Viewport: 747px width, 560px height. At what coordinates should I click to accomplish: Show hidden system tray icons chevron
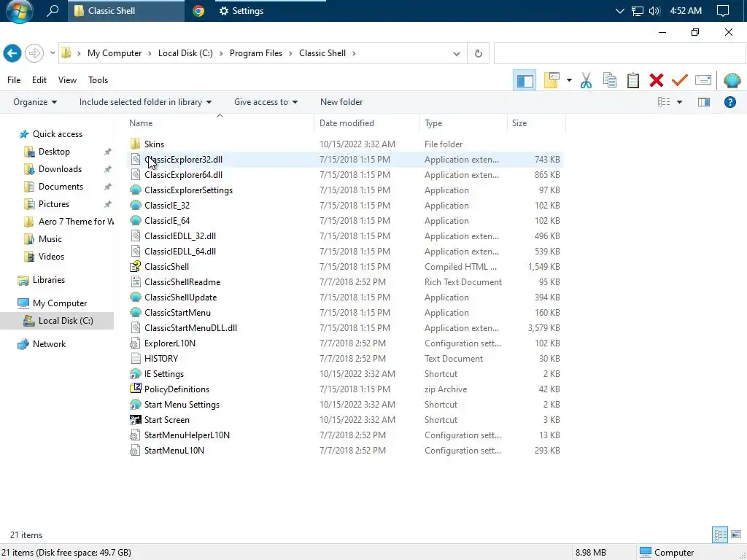tap(619, 10)
